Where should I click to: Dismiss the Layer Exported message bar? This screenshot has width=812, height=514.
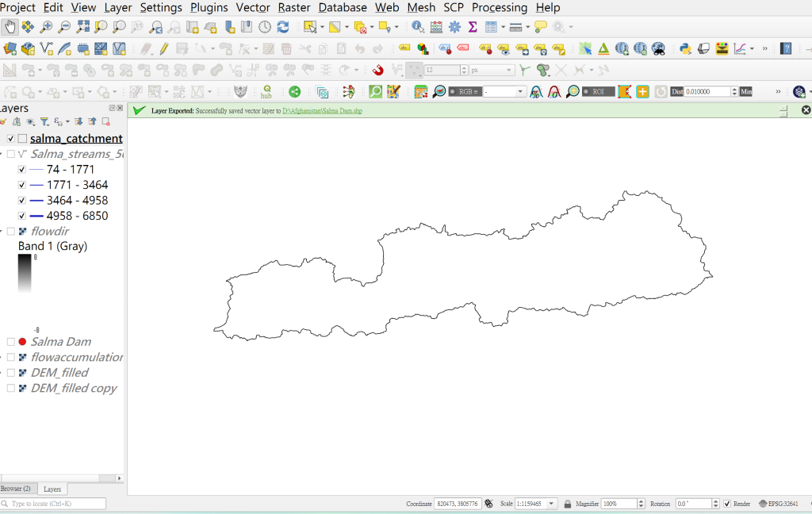coord(806,109)
